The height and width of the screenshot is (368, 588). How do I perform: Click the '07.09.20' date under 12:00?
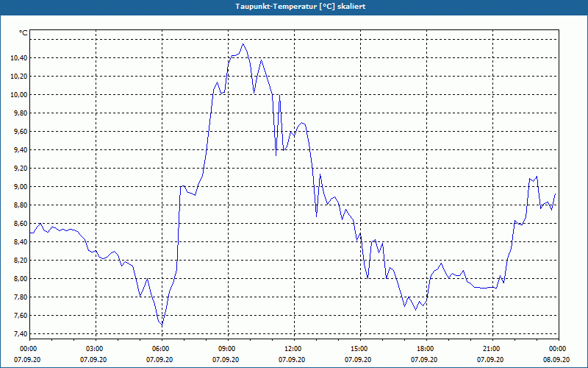(x=292, y=359)
